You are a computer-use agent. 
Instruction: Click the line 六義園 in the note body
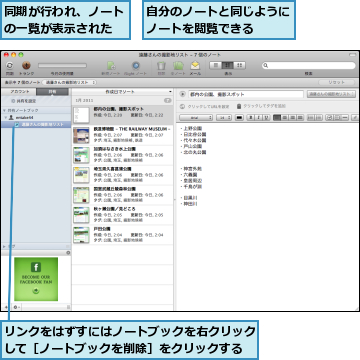pos(189,175)
